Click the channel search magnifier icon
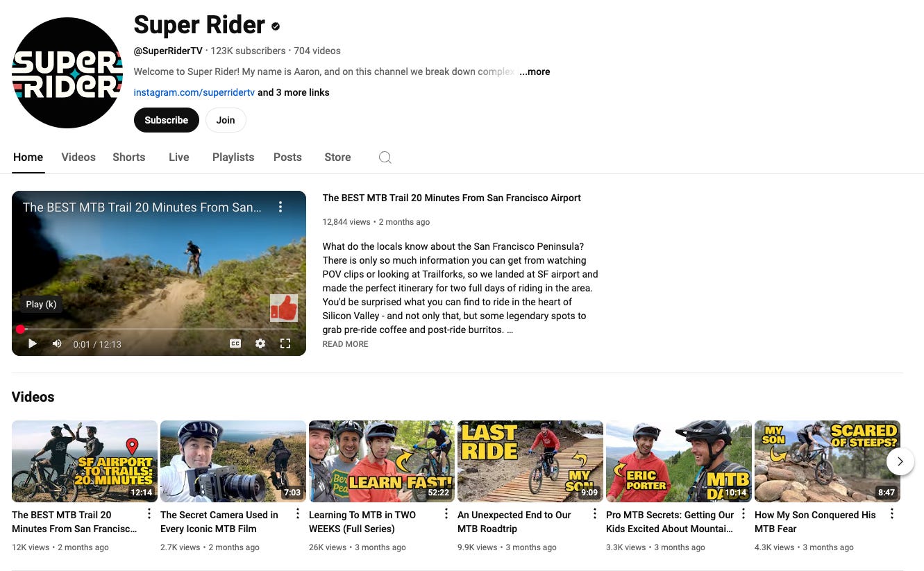 [x=385, y=157]
